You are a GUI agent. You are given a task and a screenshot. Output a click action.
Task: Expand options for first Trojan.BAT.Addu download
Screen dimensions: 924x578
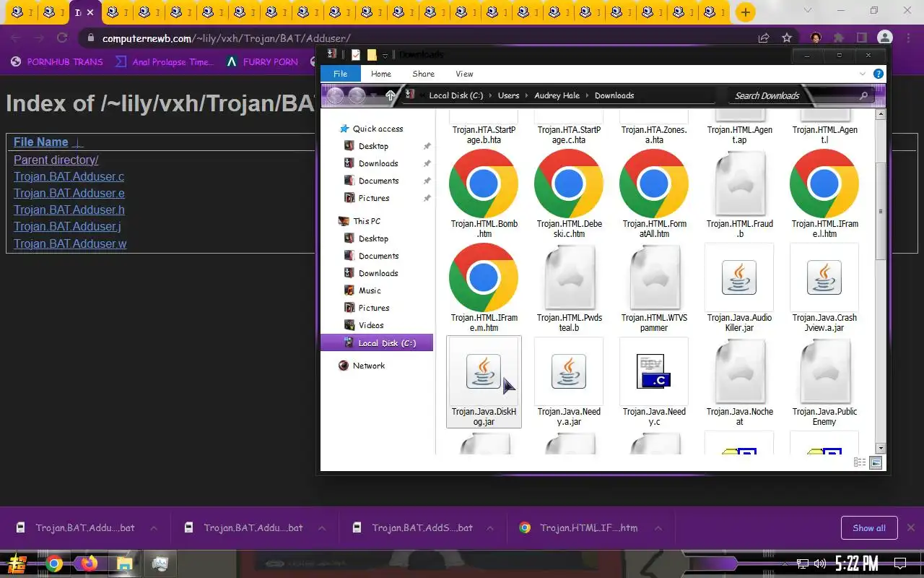(154, 528)
